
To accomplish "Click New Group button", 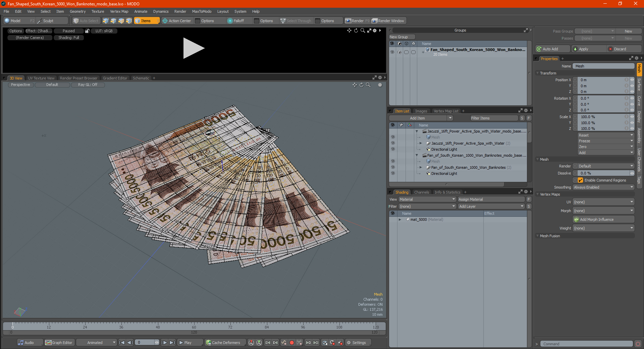I will 401,37.
